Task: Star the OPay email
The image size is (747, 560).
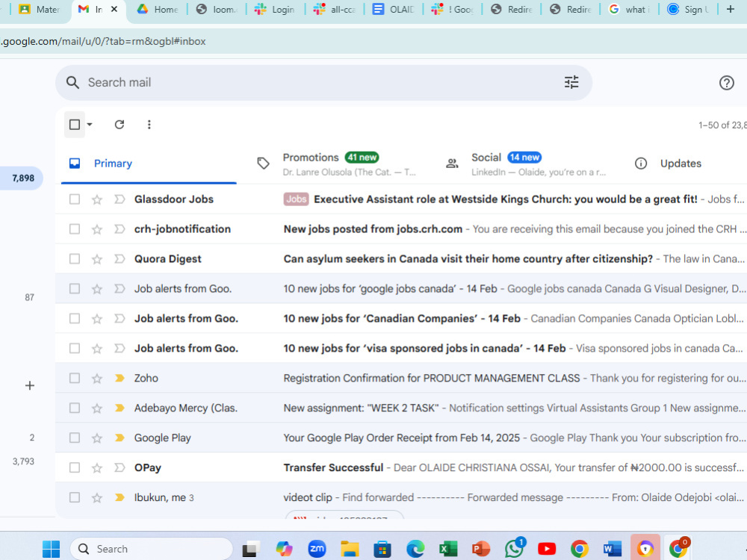Action: coord(97,468)
